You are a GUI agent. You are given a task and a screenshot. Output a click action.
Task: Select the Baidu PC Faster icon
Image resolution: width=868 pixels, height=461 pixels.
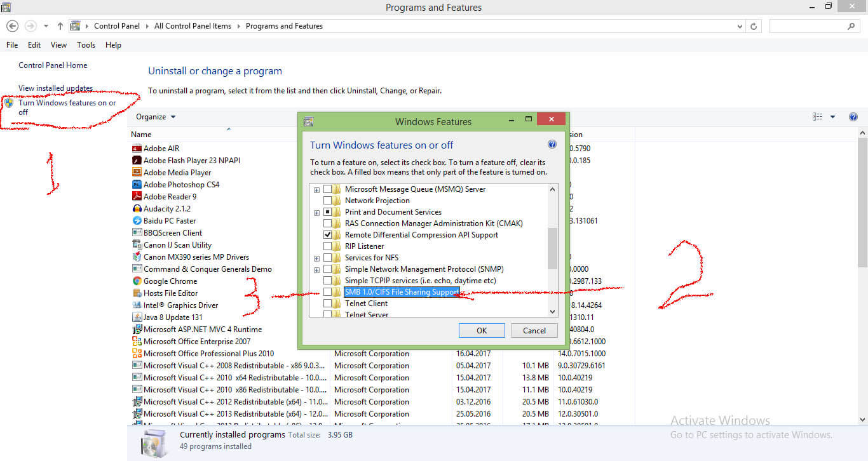pyautogui.click(x=137, y=221)
